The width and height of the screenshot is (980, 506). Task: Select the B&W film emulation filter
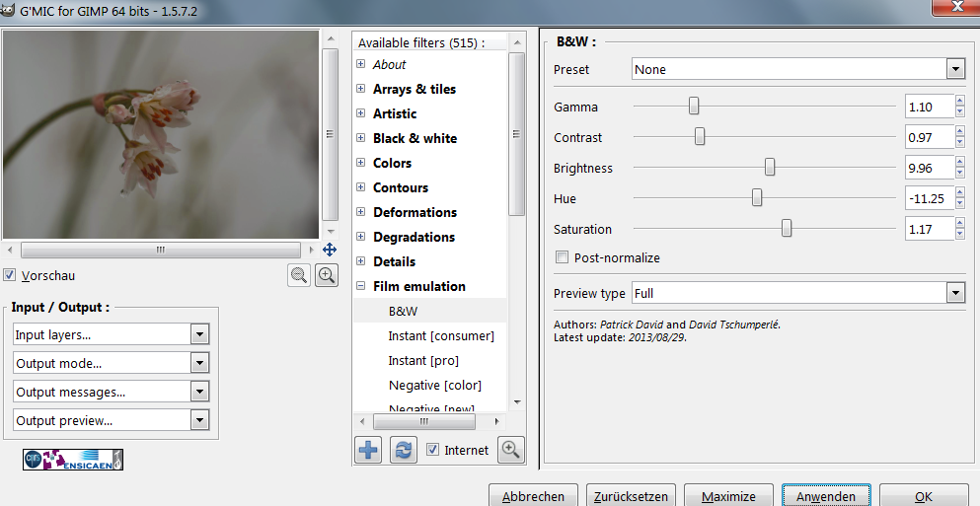[x=403, y=311]
